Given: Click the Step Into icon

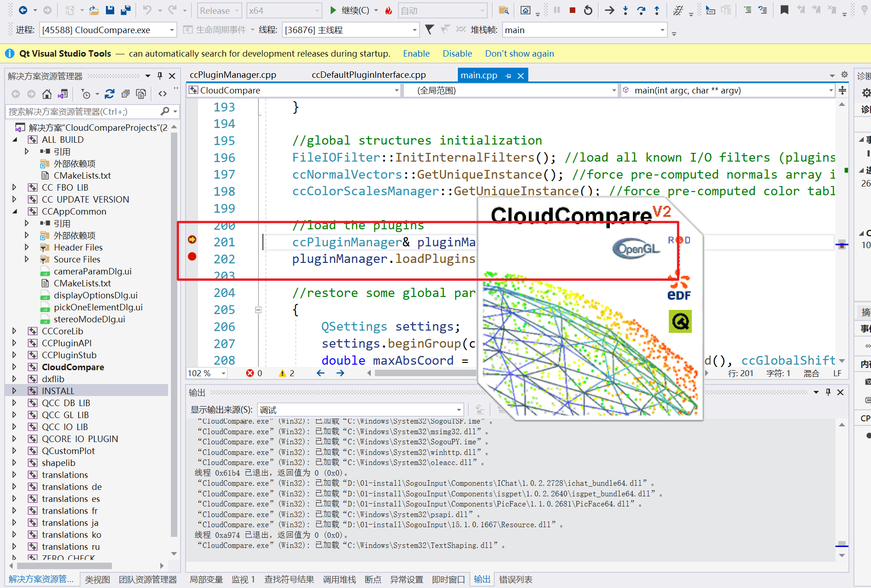Looking at the screenshot, I should click(x=625, y=10).
